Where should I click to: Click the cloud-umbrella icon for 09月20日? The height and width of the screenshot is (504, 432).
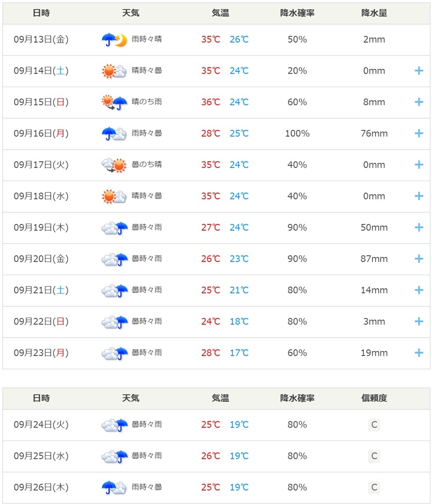point(115,259)
